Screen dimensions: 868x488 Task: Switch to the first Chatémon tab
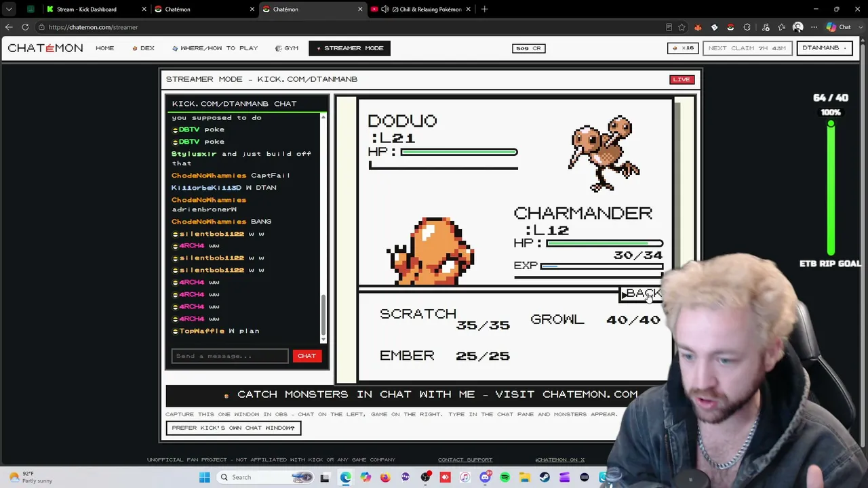pyautogui.click(x=203, y=9)
